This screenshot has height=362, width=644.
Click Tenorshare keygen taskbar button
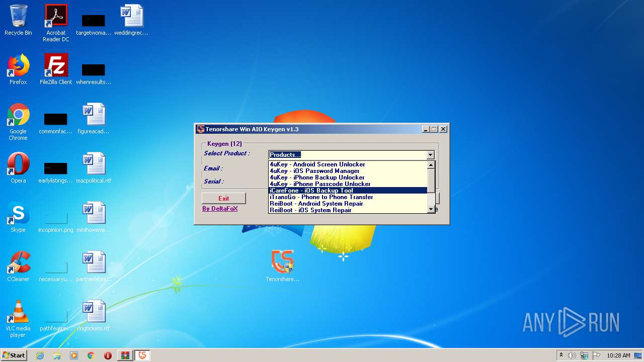click(x=142, y=355)
